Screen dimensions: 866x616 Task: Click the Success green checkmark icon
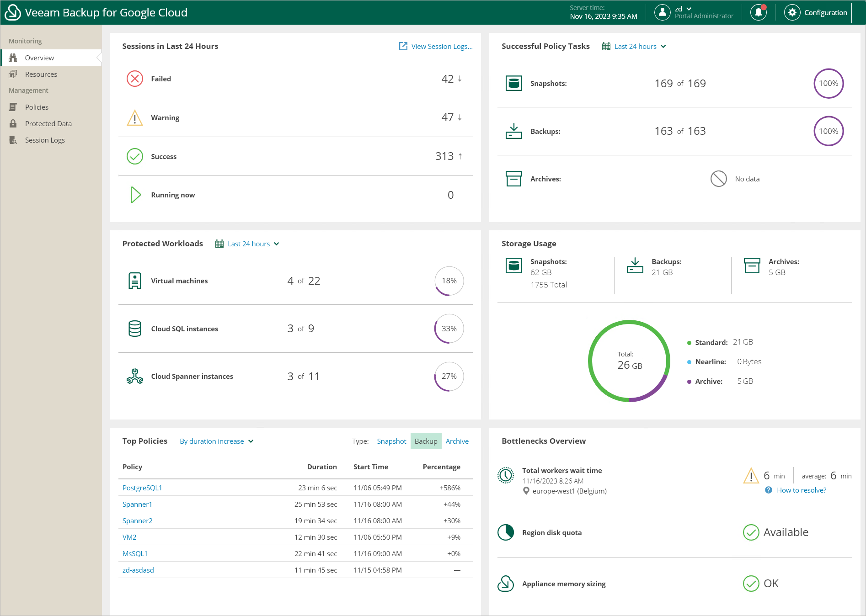134,156
